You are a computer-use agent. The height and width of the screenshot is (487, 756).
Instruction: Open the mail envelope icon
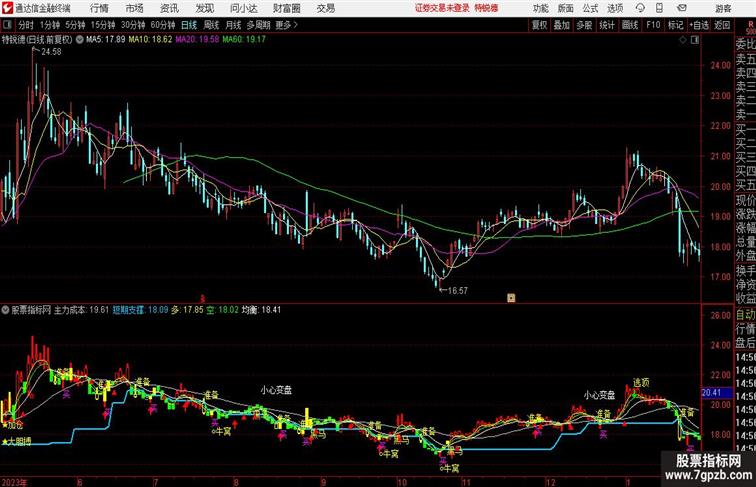tap(682, 8)
